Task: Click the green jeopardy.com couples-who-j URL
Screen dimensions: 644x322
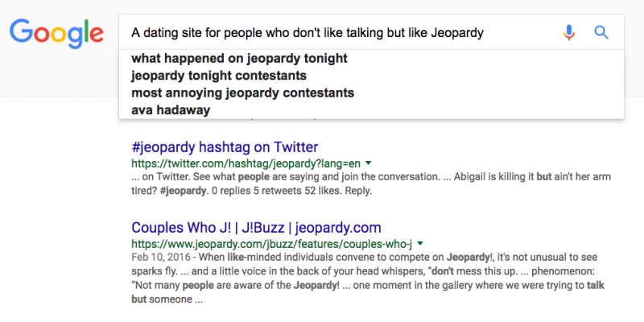Action: pyautogui.click(x=271, y=245)
